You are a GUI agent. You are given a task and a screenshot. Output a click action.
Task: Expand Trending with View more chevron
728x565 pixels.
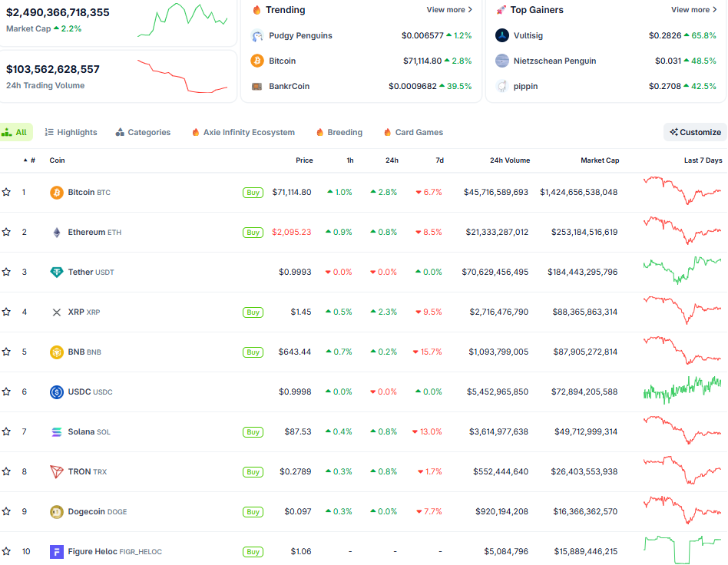tap(449, 10)
